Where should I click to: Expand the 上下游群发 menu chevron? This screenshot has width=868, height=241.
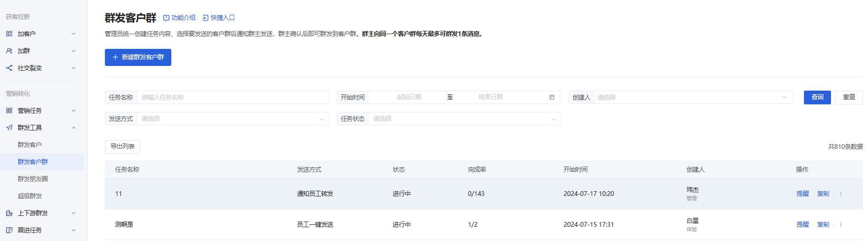point(74,213)
